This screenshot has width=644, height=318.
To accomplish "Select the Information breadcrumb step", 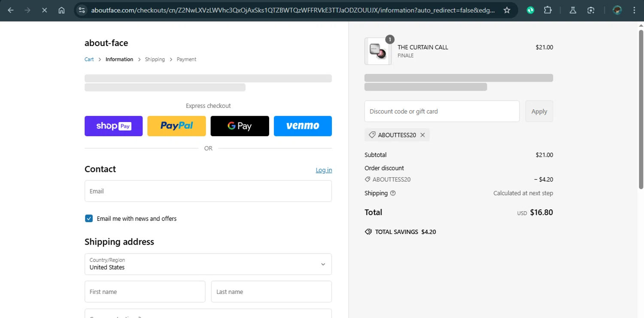I will (119, 59).
